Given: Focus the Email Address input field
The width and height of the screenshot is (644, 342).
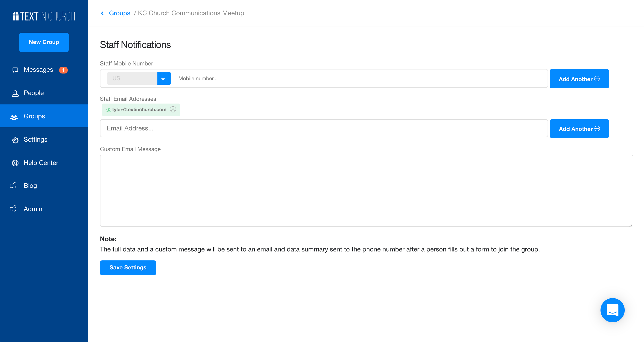Looking at the screenshot, I should [324, 128].
